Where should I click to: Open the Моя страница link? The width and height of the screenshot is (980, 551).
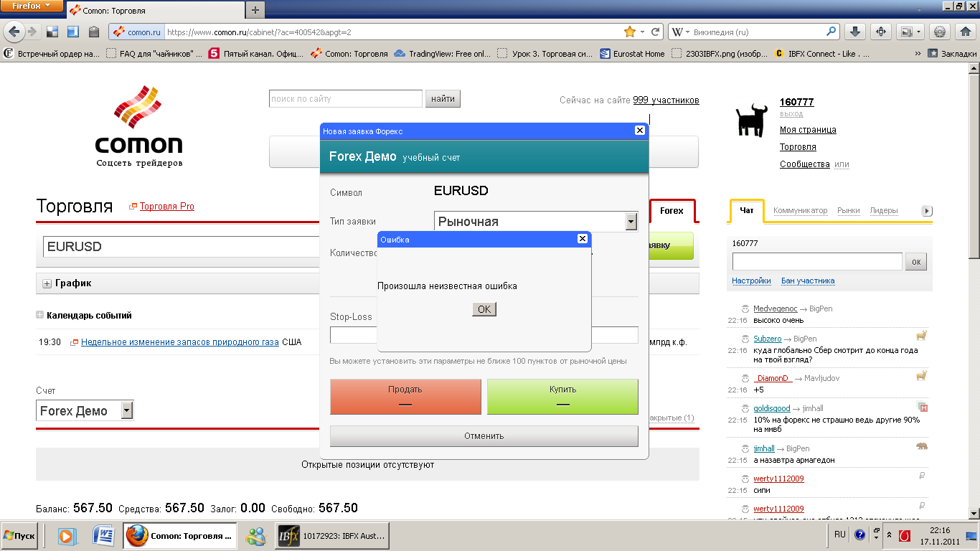[808, 130]
